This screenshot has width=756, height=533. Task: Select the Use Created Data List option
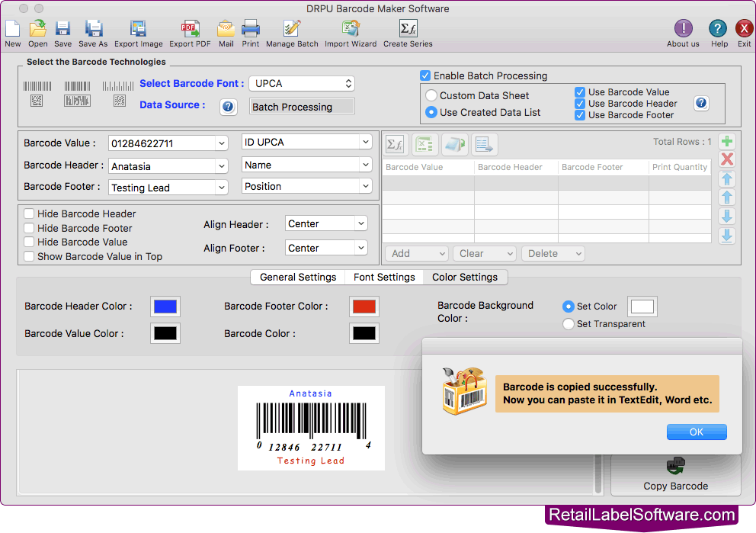click(x=431, y=112)
